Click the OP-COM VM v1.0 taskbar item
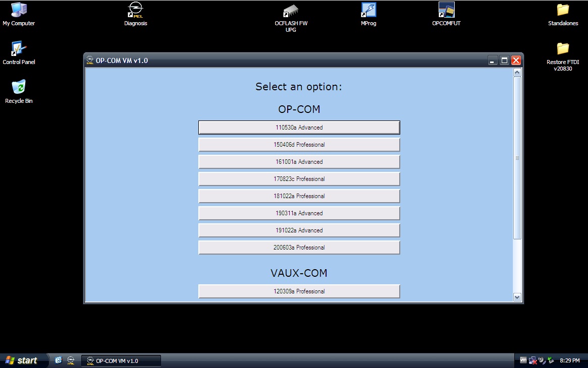 coord(121,361)
